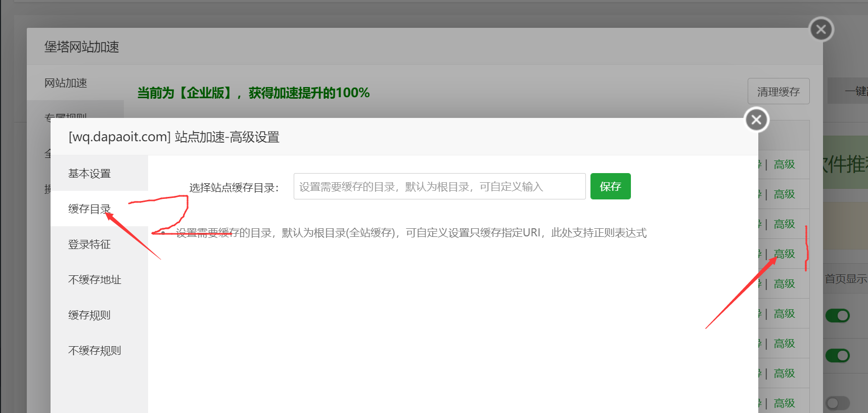The height and width of the screenshot is (413, 868).
Task: Close the 站点加速-高级设置 dialog
Action: tap(756, 120)
